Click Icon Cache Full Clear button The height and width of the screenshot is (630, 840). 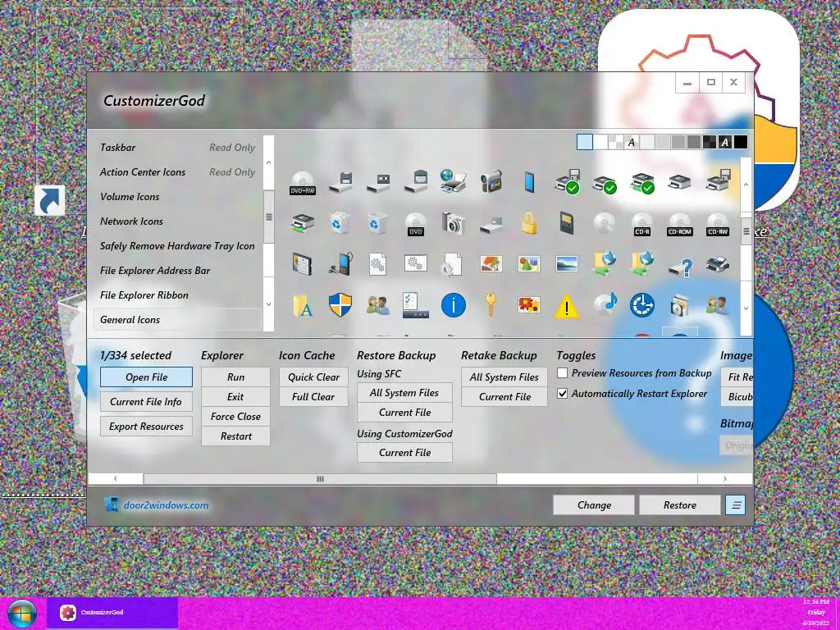coord(314,397)
